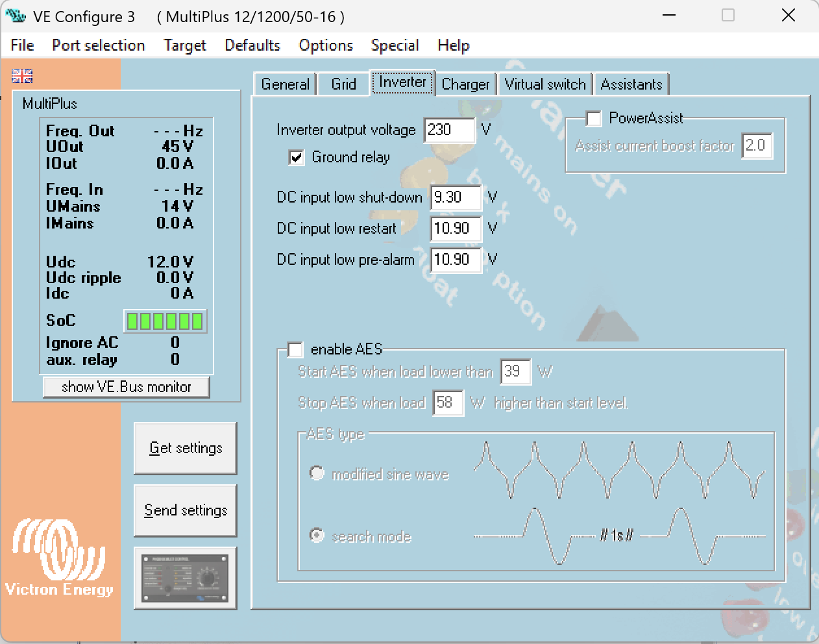Tick the enable AES checkbox

pyautogui.click(x=295, y=350)
